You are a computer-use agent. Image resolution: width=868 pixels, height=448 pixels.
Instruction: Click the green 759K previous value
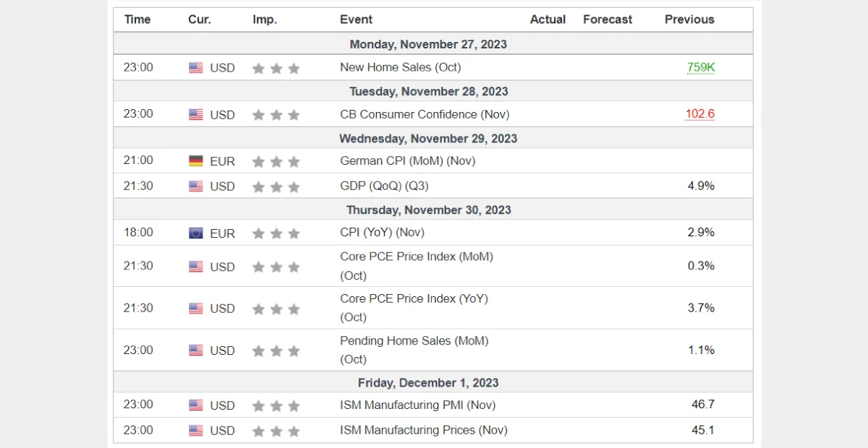700,67
